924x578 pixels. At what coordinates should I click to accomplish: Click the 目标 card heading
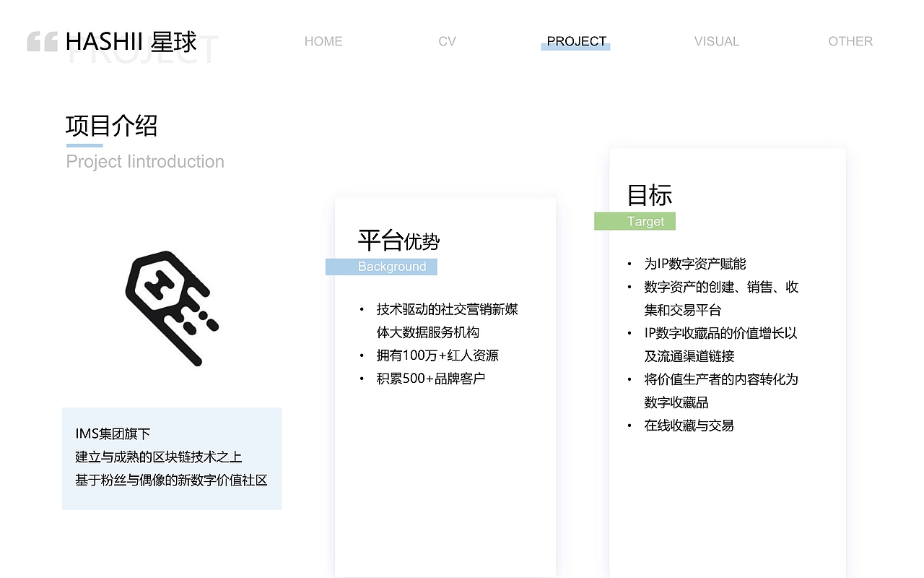[x=650, y=195]
